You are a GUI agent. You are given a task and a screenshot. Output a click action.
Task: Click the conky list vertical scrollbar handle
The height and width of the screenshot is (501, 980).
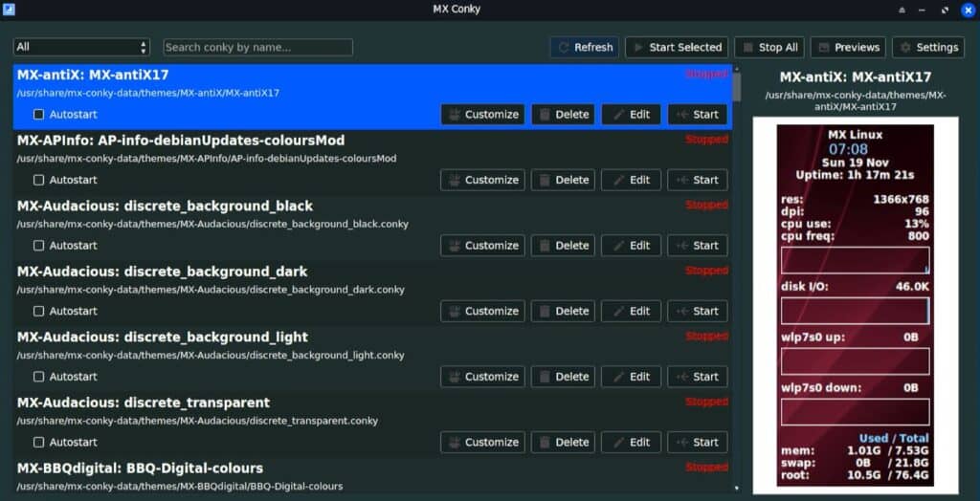(x=736, y=86)
